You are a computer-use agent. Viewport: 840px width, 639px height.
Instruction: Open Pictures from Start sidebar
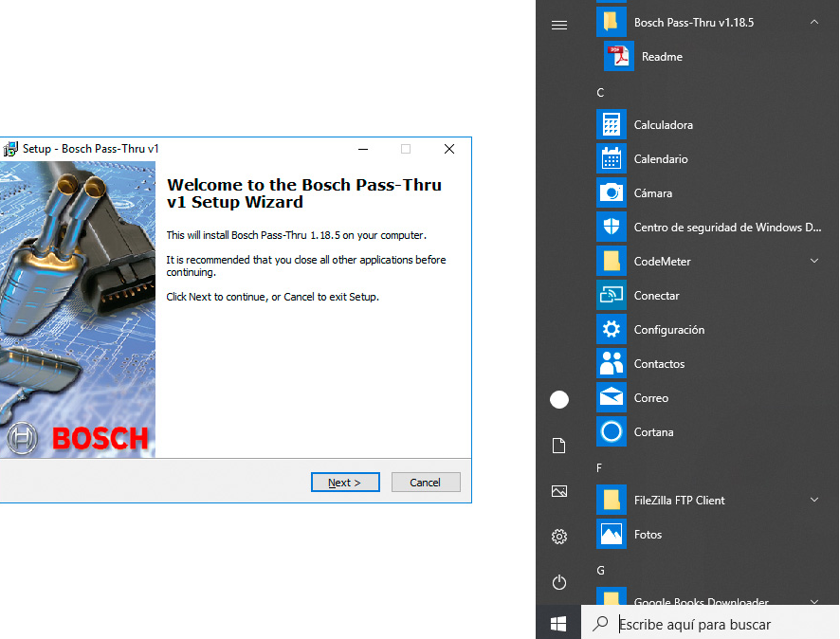point(559,491)
